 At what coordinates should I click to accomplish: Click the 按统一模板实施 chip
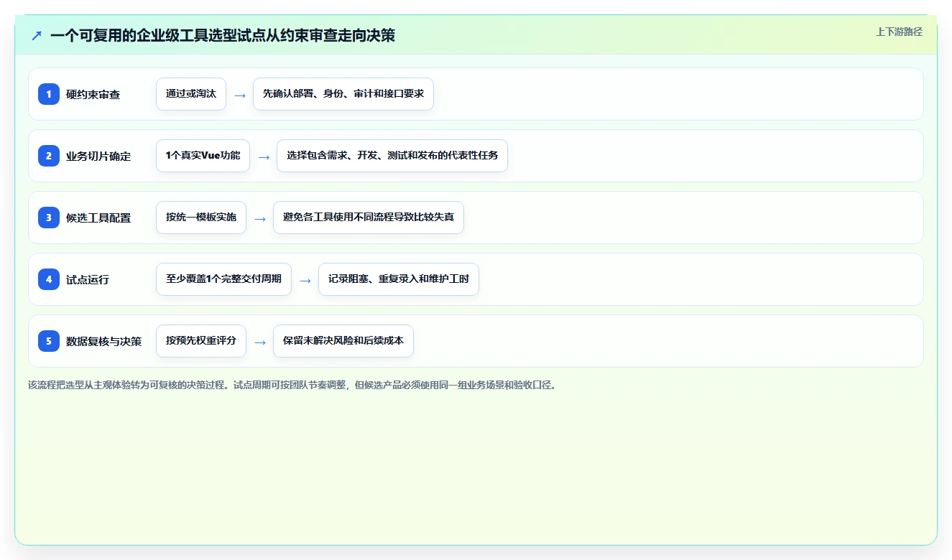click(201, 218)
